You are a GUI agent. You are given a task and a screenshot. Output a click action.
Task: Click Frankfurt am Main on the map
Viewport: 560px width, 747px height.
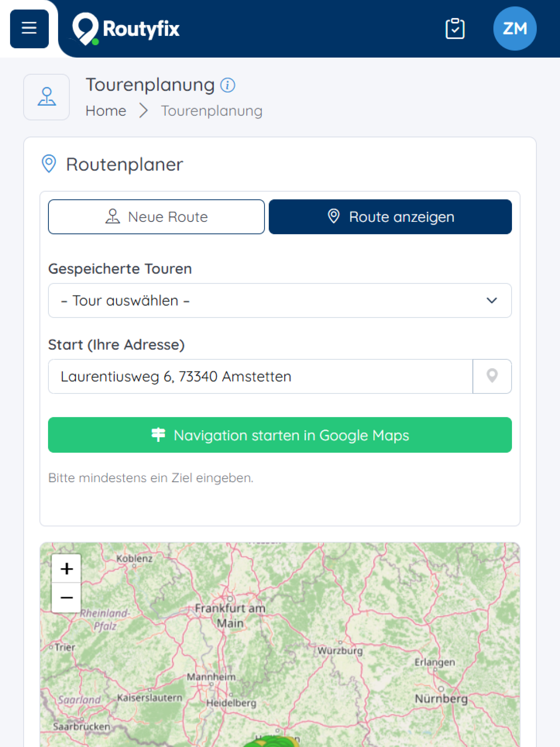point(230,616)
